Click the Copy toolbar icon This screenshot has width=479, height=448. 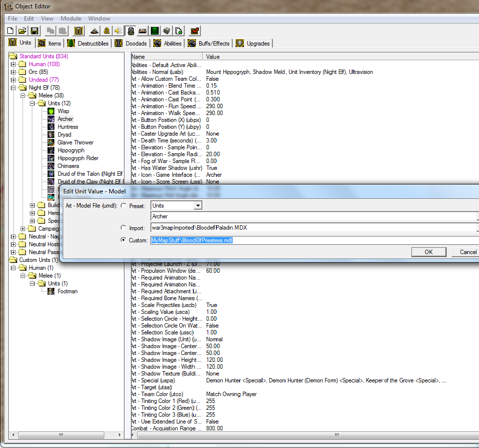pos(51,31)
